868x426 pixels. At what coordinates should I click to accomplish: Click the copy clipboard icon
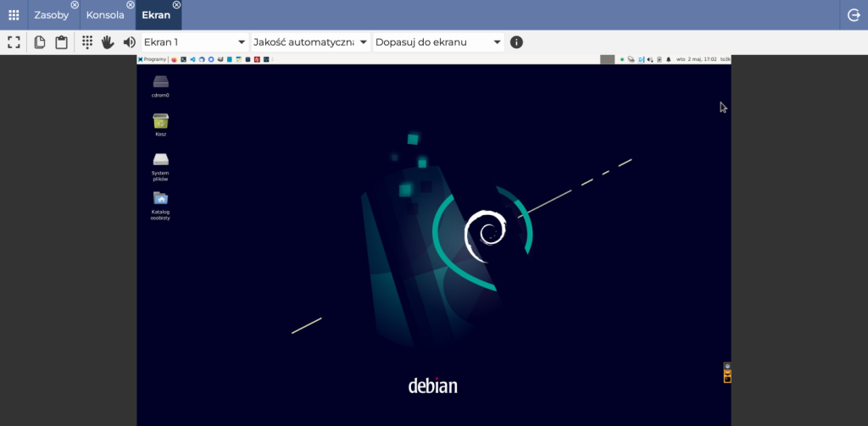(40, 42)
